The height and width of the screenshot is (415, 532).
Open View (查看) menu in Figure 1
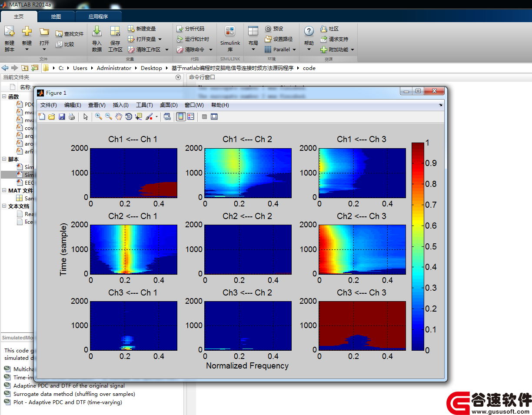[x=97, y=105]
